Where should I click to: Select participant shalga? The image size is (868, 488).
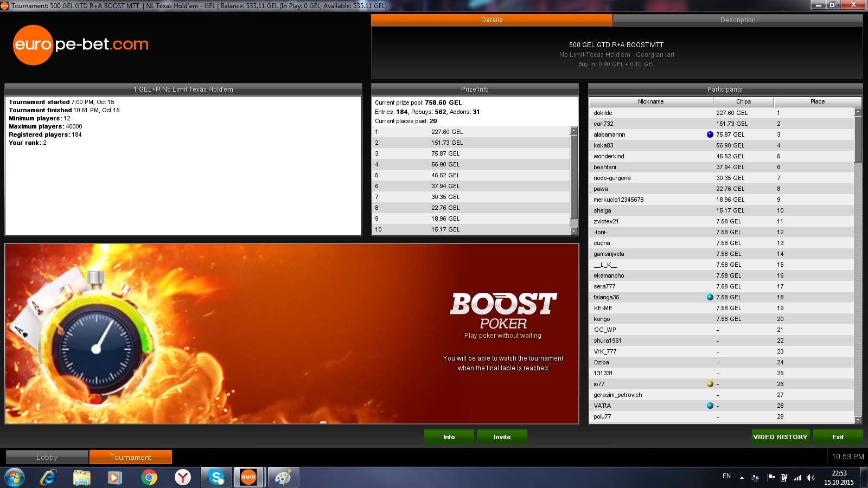tap(722, 210)
